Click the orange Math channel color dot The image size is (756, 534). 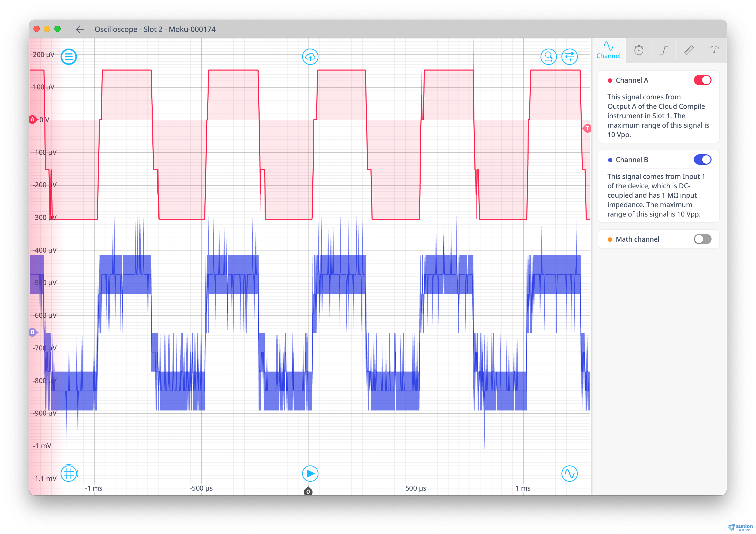(610, 240)
